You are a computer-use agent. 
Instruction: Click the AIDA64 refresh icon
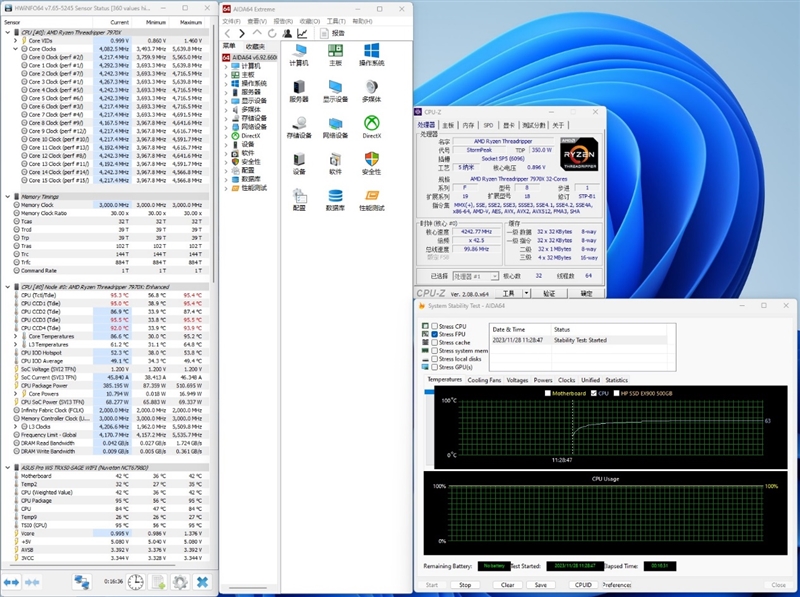pyautogui.click(x=272, y=33)
